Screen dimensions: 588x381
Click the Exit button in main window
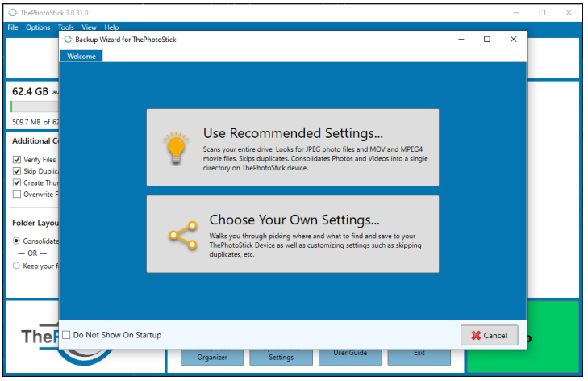pos(419,357)
